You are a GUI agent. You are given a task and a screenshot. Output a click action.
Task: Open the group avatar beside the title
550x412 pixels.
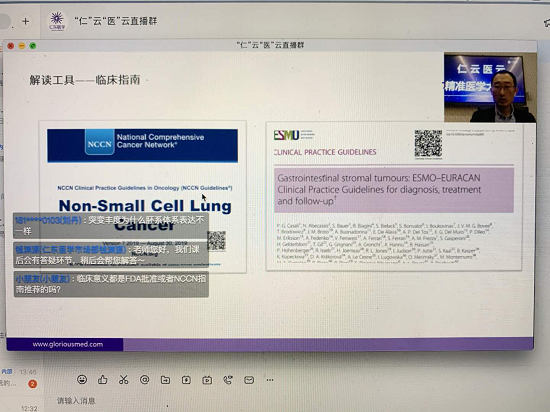point(57,21)
